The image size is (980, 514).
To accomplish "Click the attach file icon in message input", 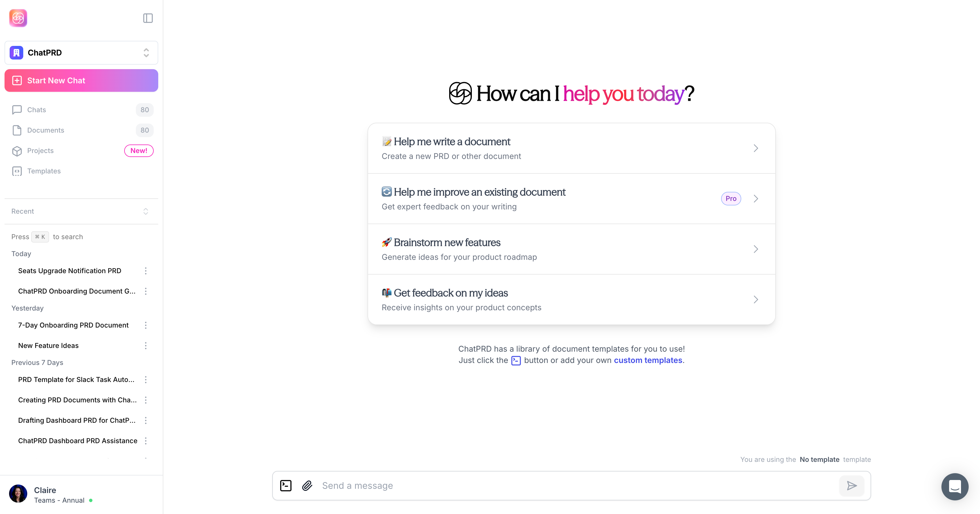I will tap(307, 485).
